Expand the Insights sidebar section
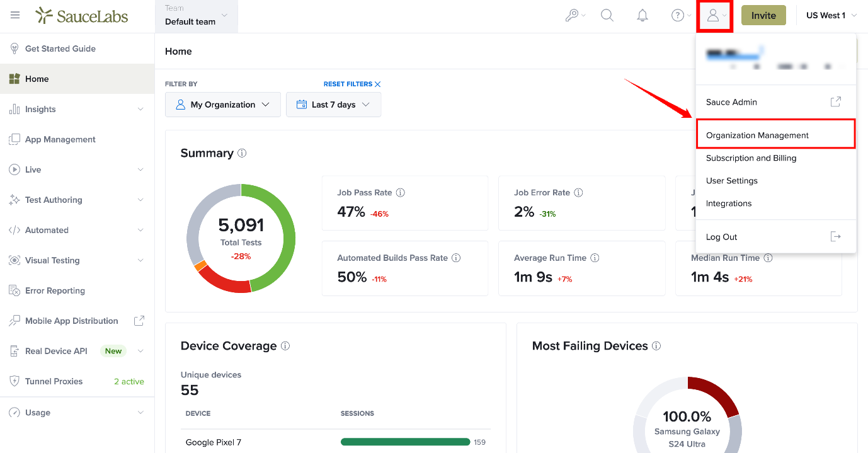The width and height of the screenshot is (868, 453). pos(77,109)
